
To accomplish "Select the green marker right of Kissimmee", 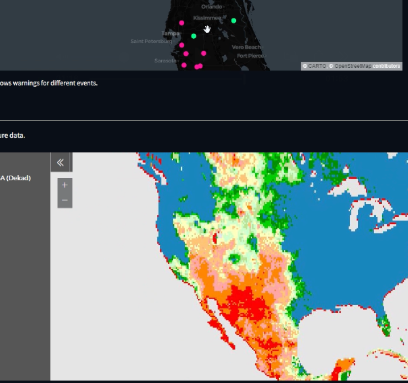I will click(234, 21).
